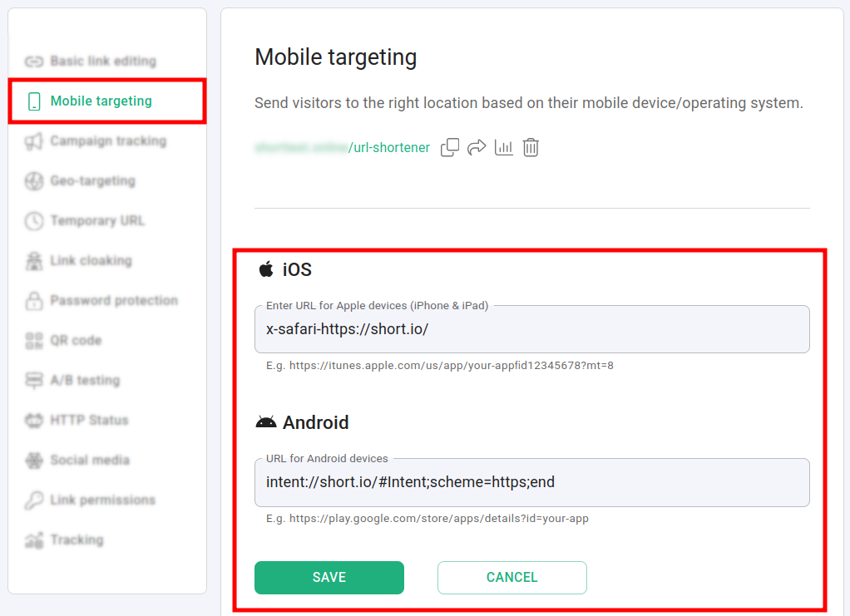This screenshot has width=850, height=616.
Task: Click the trash delete link icon
Action: 531,148
